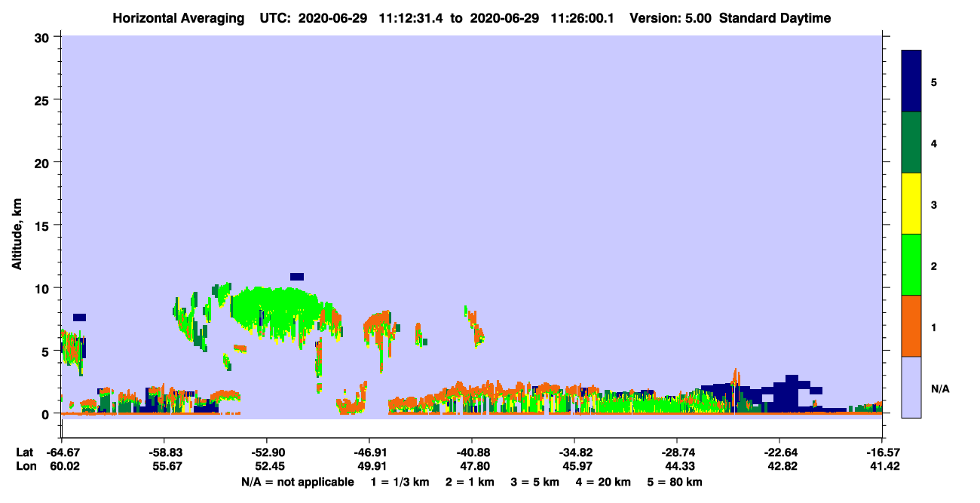Click the bright green level 2 swatch

click(x=911, y=265)
